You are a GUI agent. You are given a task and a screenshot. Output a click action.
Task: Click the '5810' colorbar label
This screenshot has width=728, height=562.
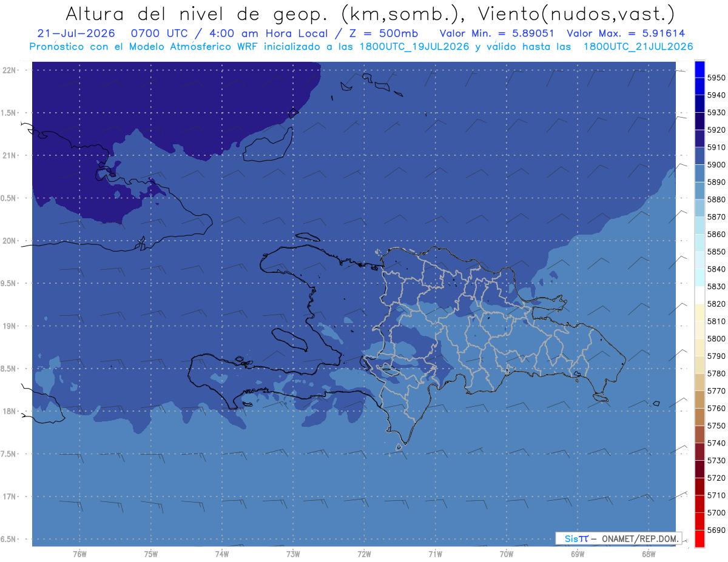pyautogui.click(x=716, y=321)
